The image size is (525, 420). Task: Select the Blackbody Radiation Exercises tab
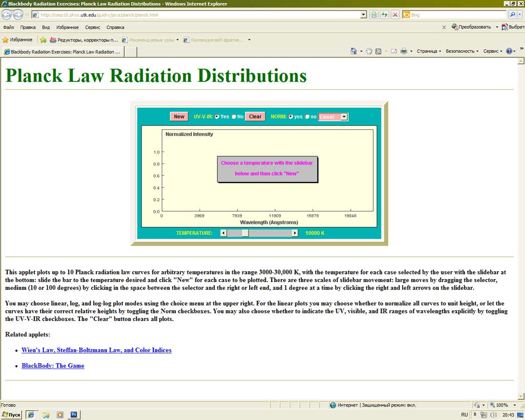(63, 52)
